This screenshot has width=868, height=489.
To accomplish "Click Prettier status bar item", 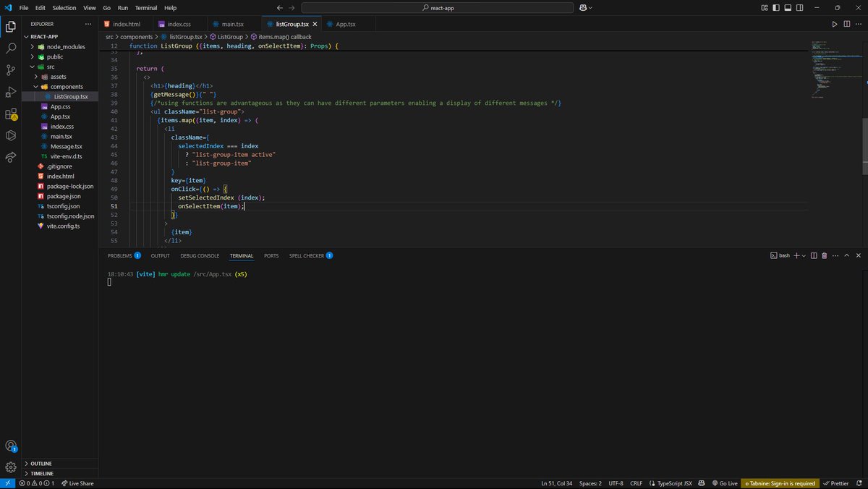I will point(835,483).
